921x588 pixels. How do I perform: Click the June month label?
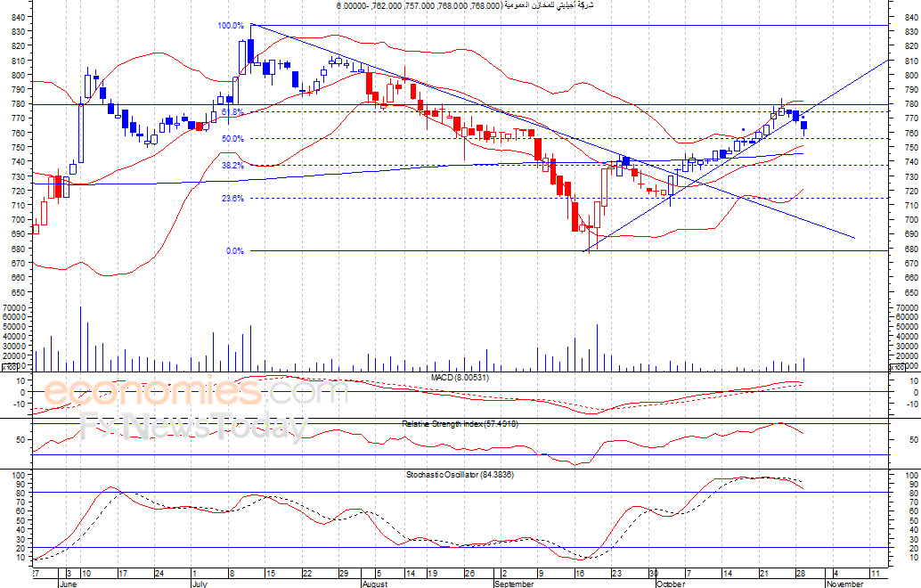point(68,584)
